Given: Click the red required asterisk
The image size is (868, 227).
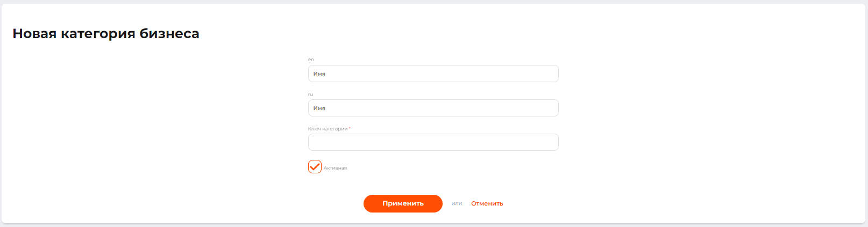Looking at the screenshot, I should [x=350, y=128].
